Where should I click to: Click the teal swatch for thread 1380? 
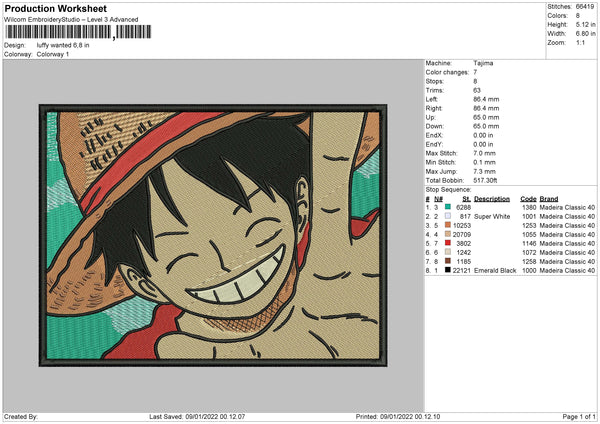pos(448,207)
